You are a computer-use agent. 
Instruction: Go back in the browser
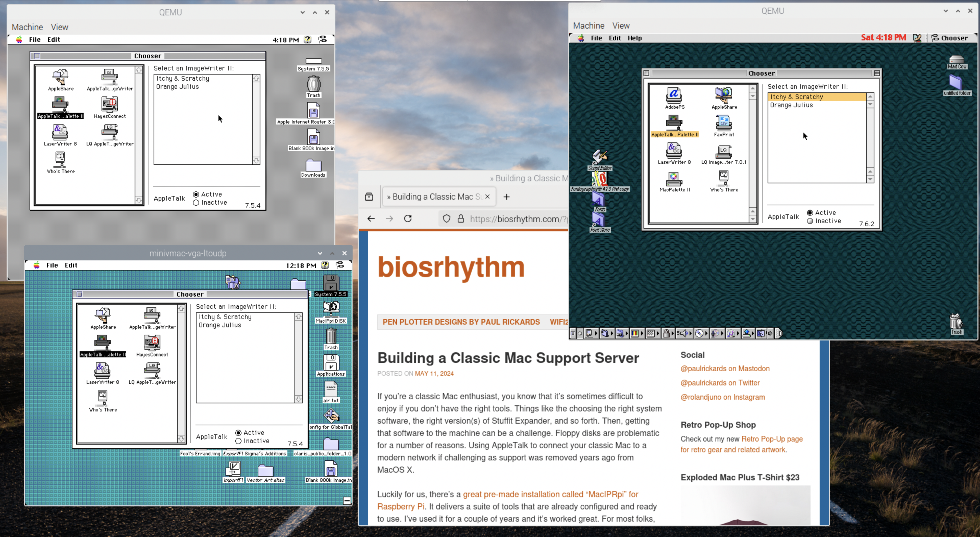[371, 218]
